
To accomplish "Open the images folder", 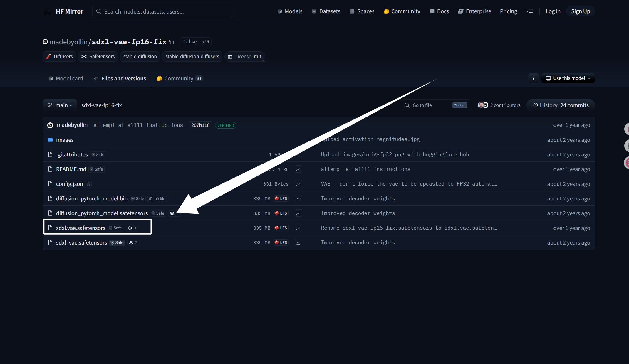I will tap(65, 140).
